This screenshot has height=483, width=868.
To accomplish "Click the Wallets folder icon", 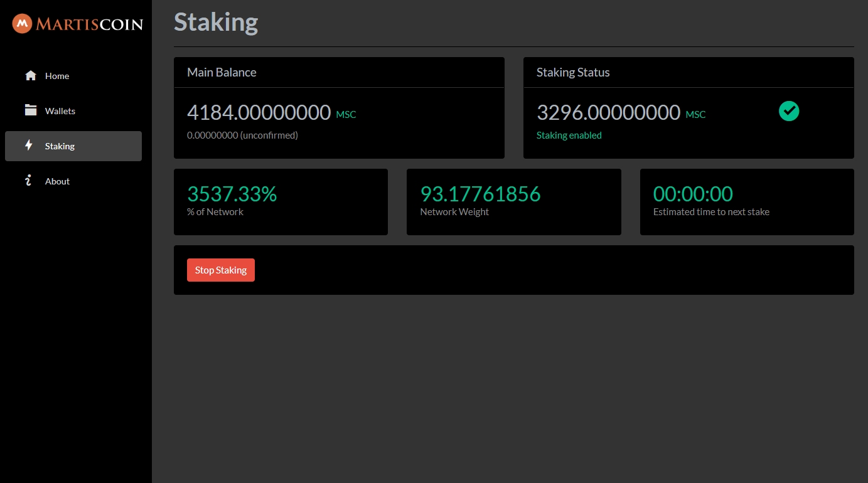I will (x=31, y=110).
